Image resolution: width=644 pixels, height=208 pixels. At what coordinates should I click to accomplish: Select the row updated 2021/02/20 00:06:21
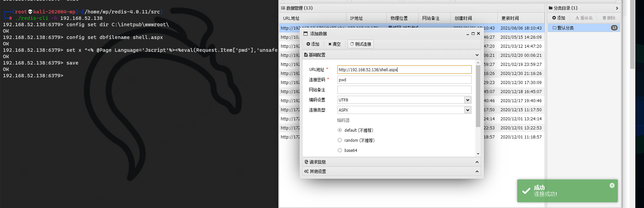coord(521,55)
